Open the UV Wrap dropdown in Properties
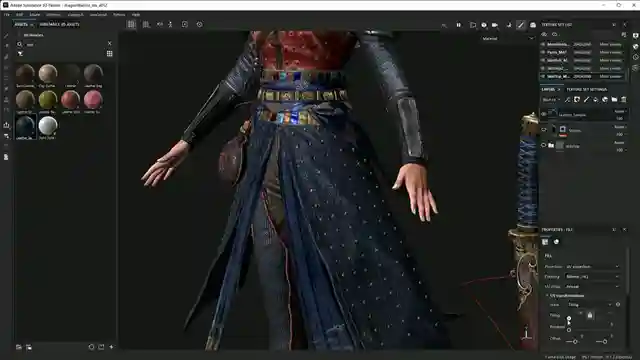The height and width of the screenshot is (360, 640). click(592, 287)
